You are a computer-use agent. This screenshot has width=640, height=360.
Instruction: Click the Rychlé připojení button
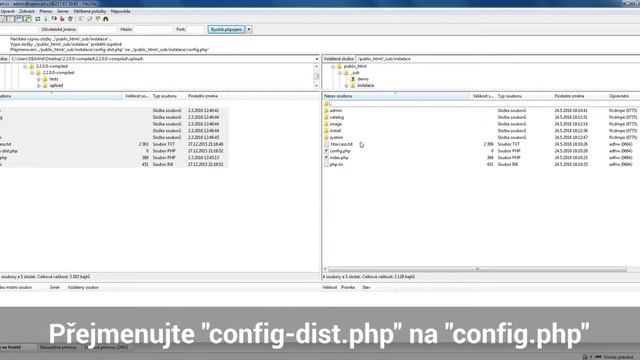[x=226, y=29]
